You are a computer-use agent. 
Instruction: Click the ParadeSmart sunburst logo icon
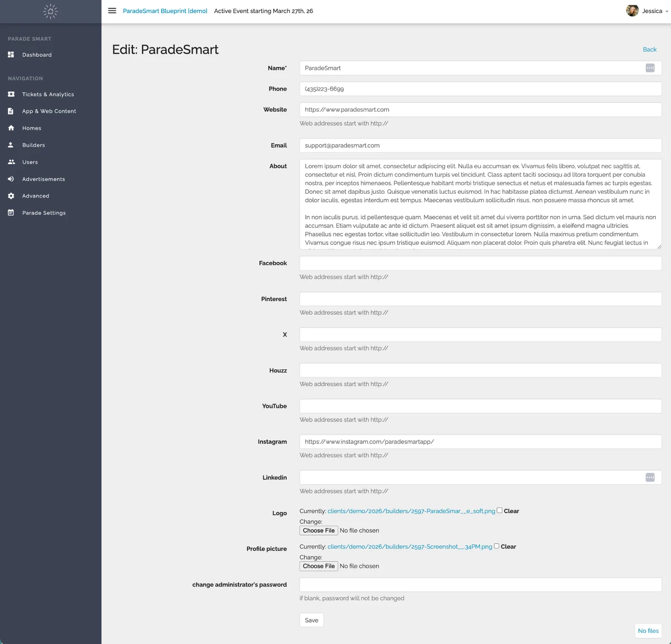click(x=50, y=12)
